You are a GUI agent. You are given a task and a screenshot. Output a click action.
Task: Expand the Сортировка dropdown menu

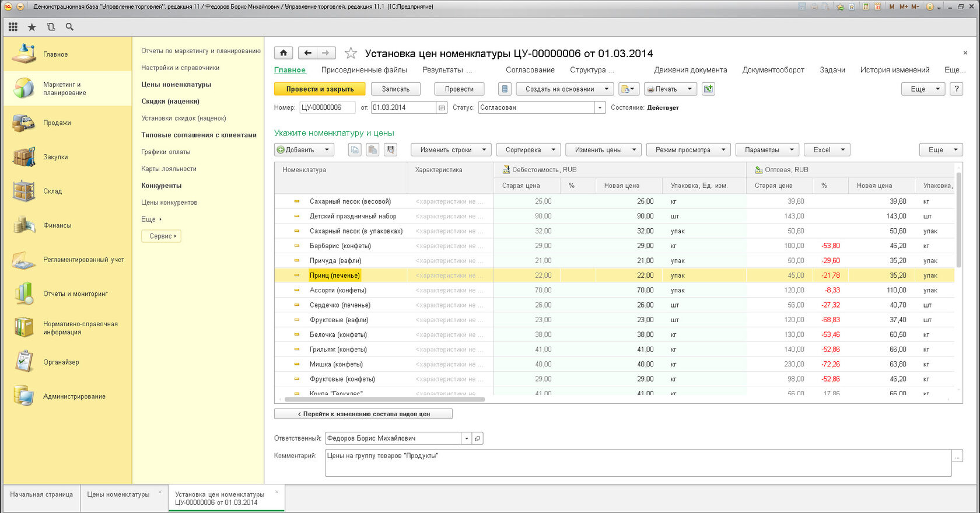point(528,150)
